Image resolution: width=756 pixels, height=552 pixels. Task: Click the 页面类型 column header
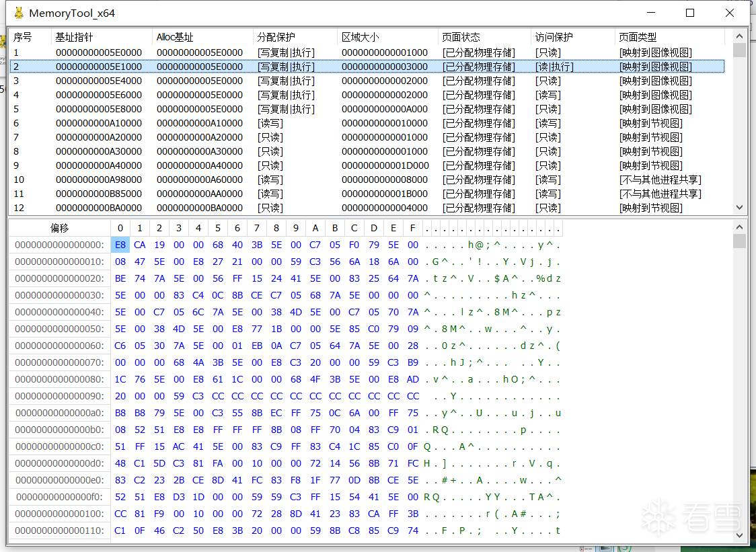[670, 37]
